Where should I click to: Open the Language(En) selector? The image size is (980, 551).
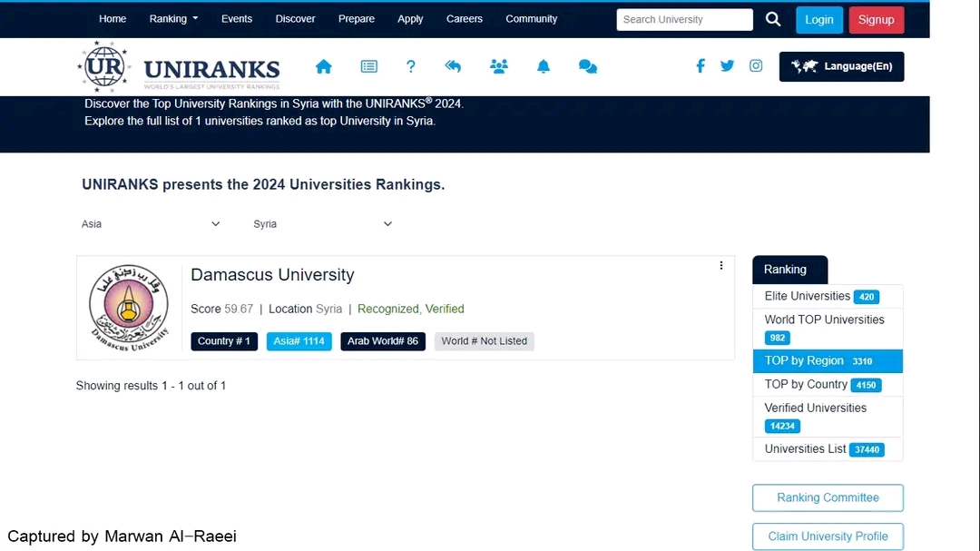pyautogui.click(x=841, y=66)
